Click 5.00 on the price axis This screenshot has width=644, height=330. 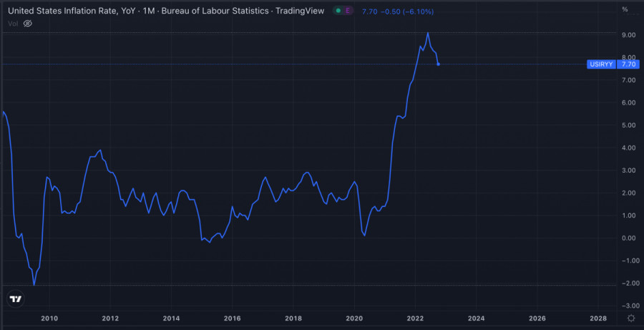(629, 125)
